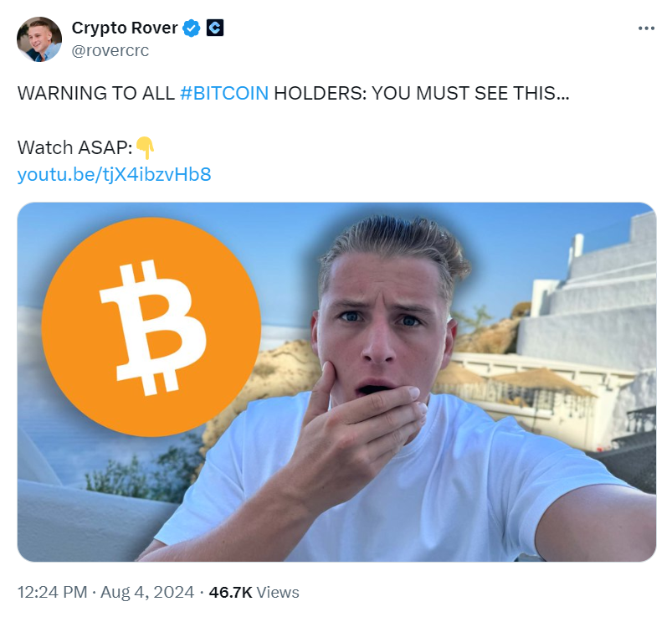This screenshot has width=672, height=617.
Task: Click the square affiliate badge beside the name
Action: click(215, 28)
